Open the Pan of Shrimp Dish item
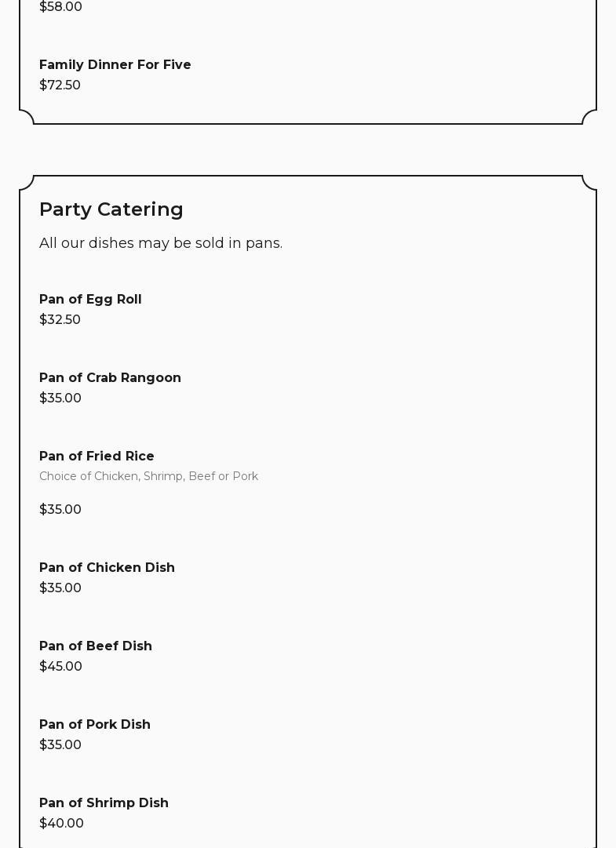616x848 pixels. coord(104,803)
